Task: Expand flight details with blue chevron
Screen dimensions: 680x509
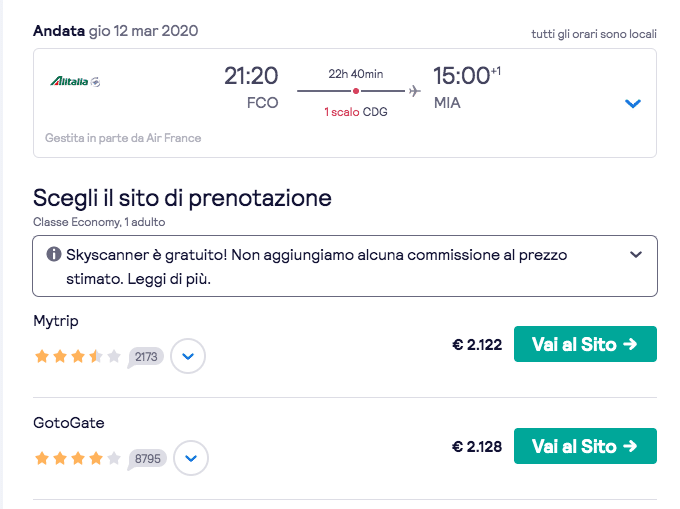Action: (x=632, y=104)
